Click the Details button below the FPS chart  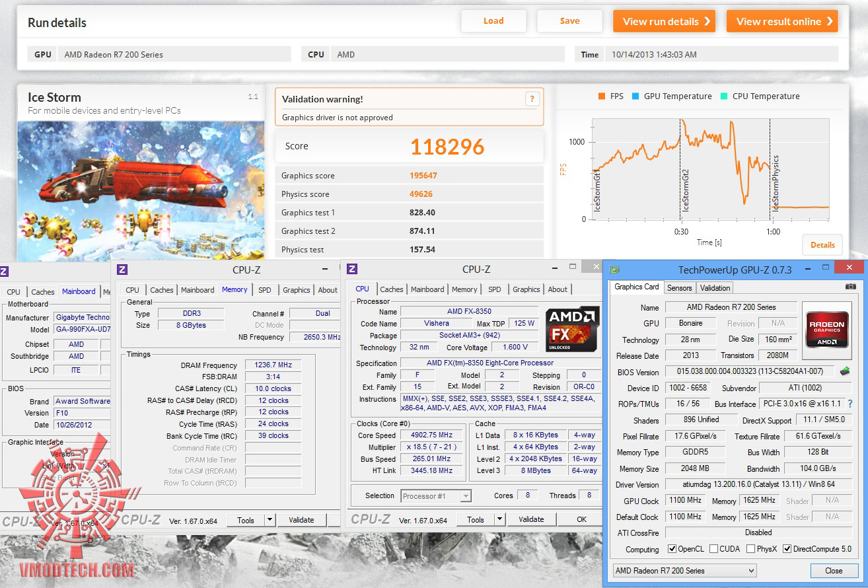coord(822,244)
